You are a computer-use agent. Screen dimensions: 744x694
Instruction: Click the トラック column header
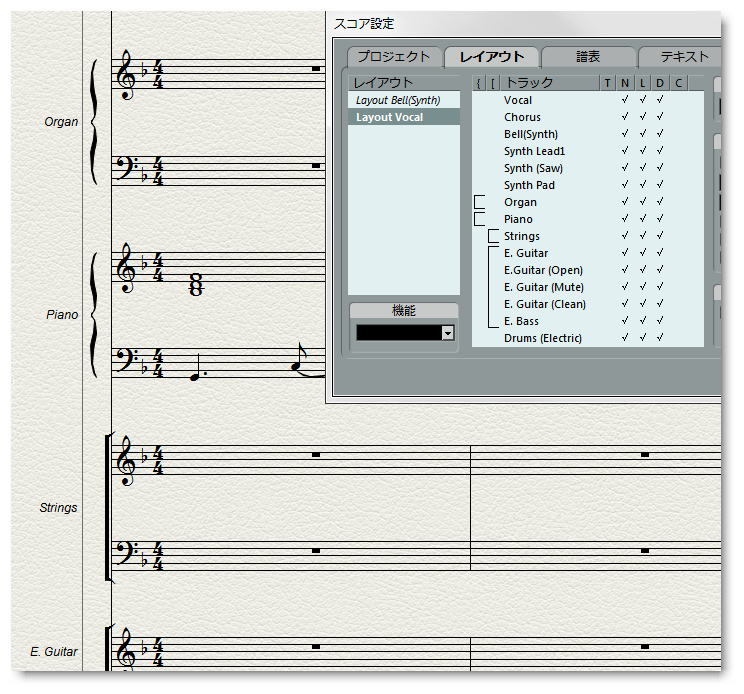(x=550, y=83)
